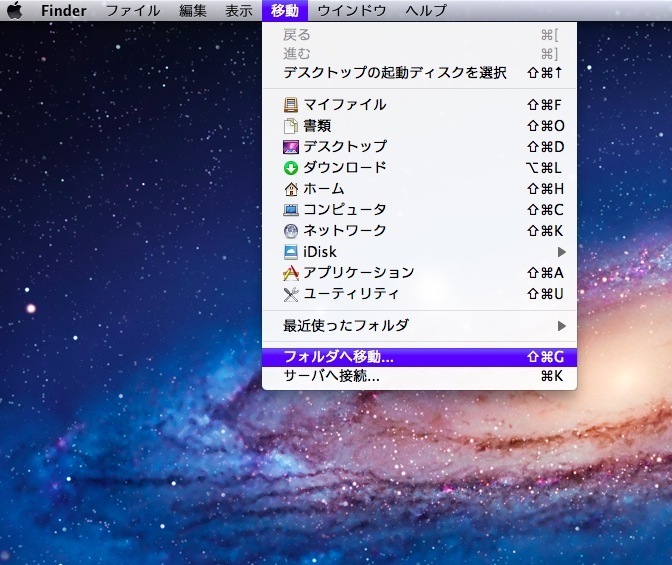Click the デスクトップ desktop icon
This screenshot has width=672, height=565.
coord(291,146)
